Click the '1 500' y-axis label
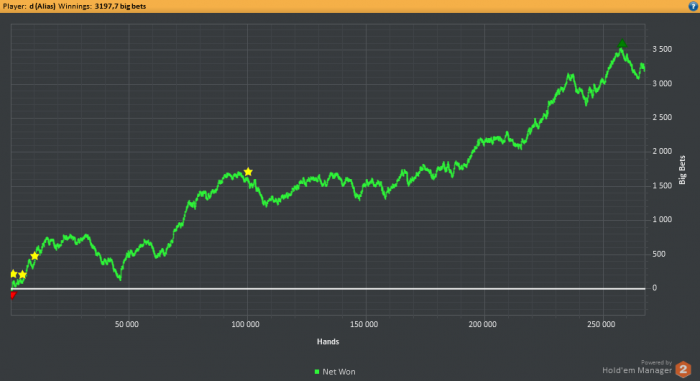This screenshot has height=381, width=700. (x=662, y=186)
